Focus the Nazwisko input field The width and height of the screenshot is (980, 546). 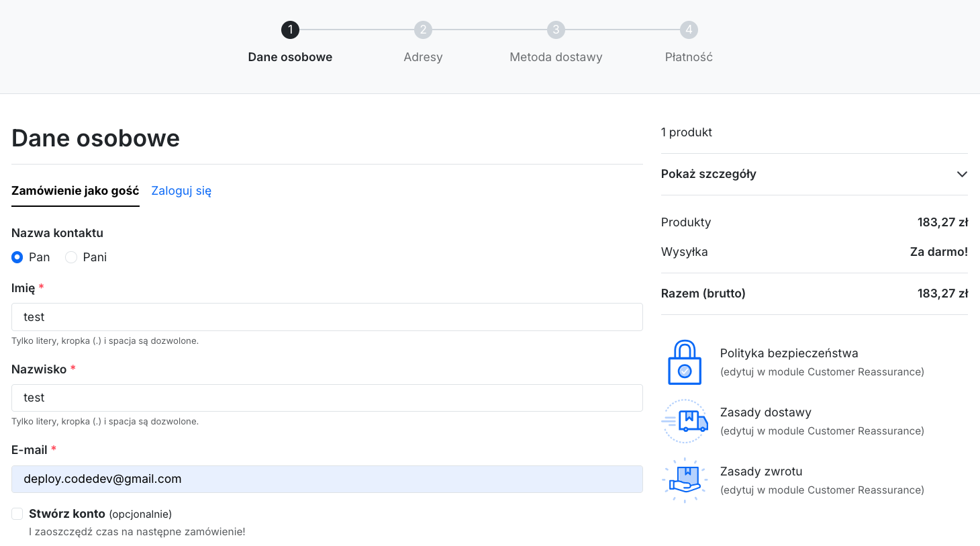pyautogui.click(x=327, y=398)
